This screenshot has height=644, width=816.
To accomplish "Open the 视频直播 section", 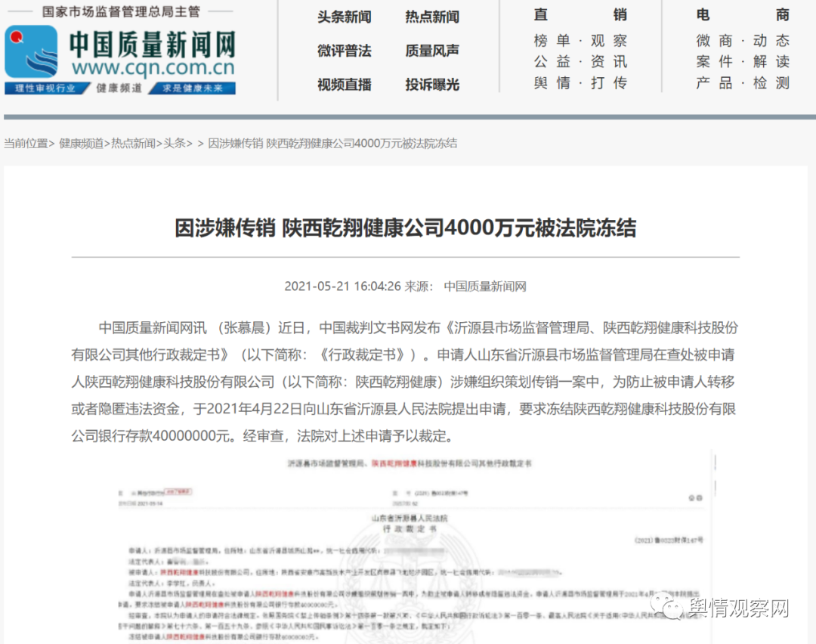I will [x=345, y=85].
